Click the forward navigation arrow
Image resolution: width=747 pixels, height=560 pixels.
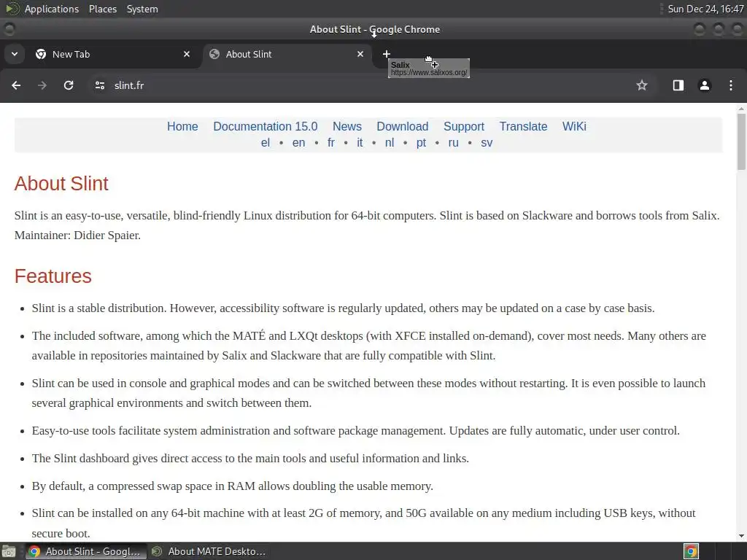click(x=42, y=85)
